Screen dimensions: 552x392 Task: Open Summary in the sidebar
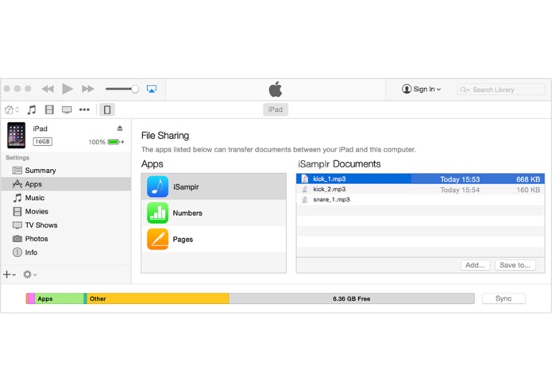[66, 171]
